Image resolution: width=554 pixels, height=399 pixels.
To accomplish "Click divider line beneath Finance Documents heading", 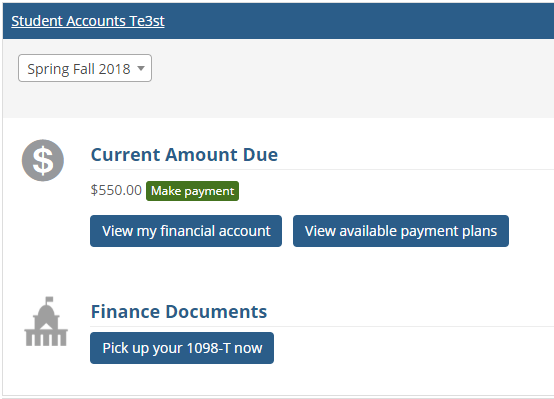I will pos(322,327).
